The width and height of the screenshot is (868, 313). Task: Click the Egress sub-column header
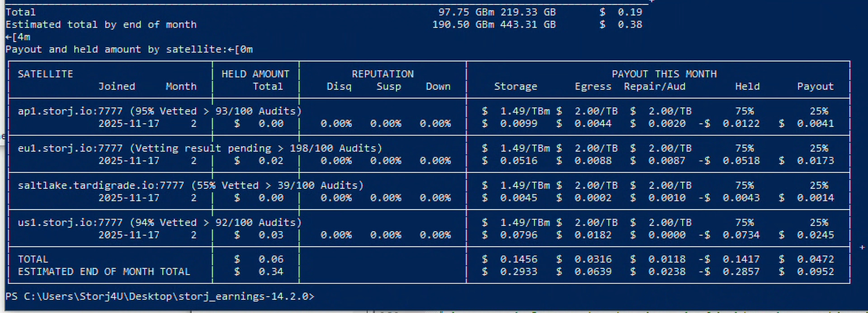[x=593, y=86]
